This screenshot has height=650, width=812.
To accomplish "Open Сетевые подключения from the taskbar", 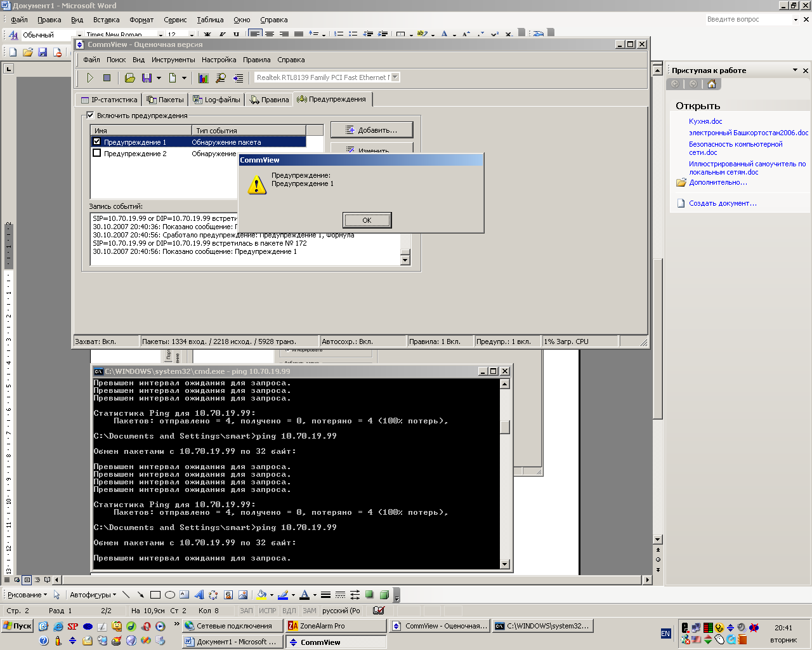I will [x=232, y=626].
